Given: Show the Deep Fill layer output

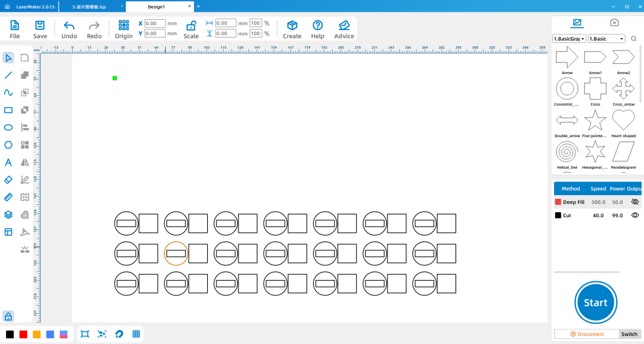Looking at the screenshot, I should (x=635, y=202).
